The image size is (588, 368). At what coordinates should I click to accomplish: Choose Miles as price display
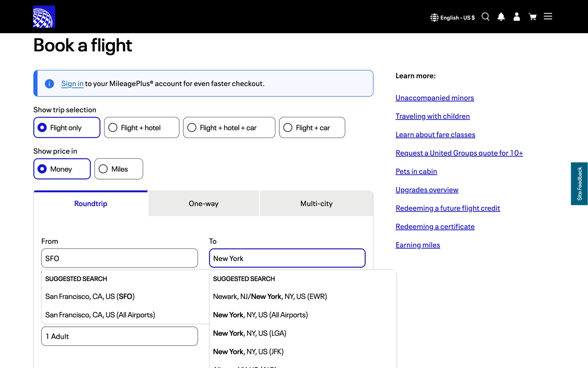119,169
